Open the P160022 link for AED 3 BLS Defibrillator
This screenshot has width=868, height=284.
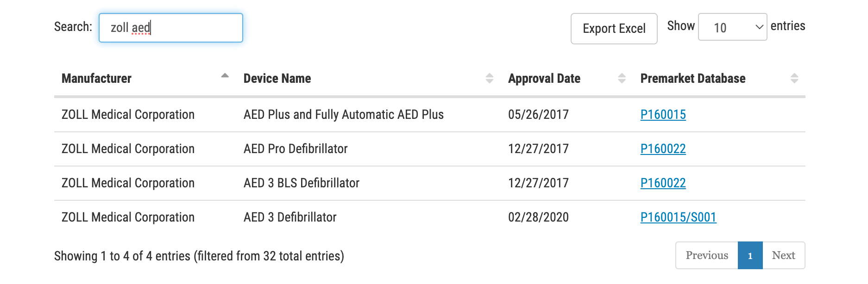[x=663, y=183]
